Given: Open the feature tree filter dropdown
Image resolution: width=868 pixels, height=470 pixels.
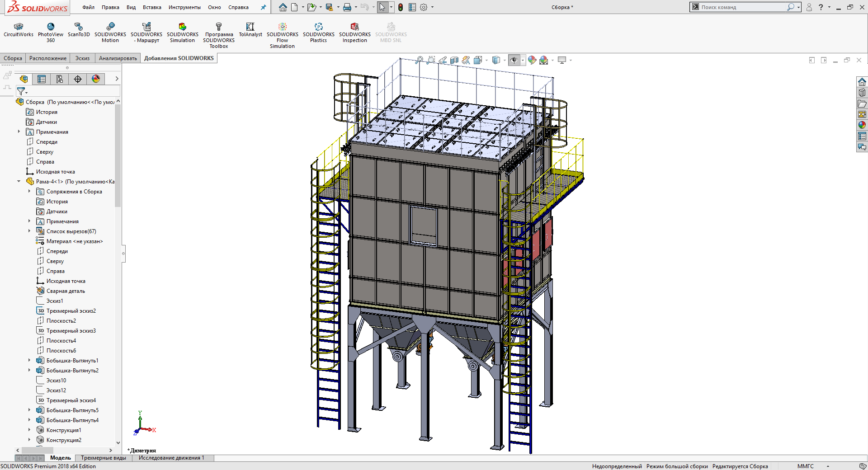Looking at the screenshot, I should click(22, 92).
